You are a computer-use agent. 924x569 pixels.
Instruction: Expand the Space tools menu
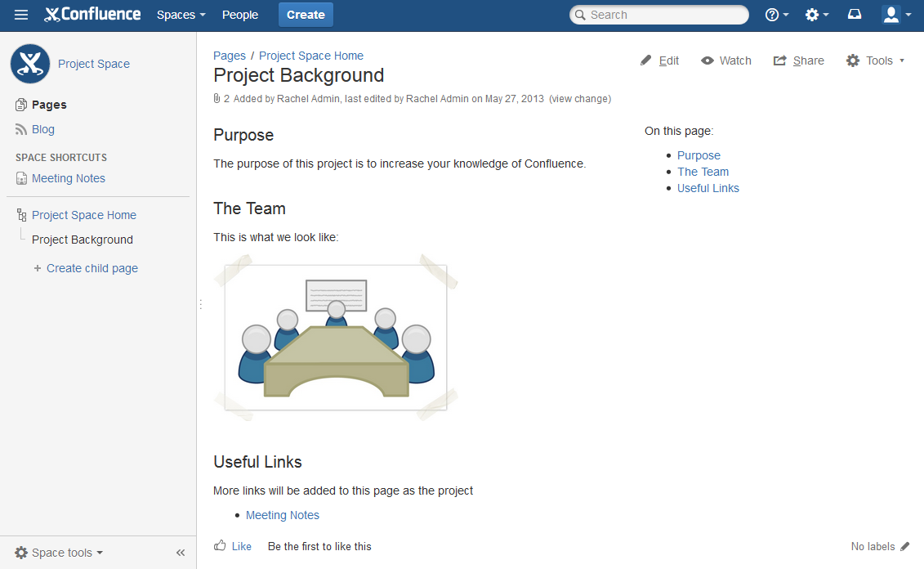(x=60, y=553)
